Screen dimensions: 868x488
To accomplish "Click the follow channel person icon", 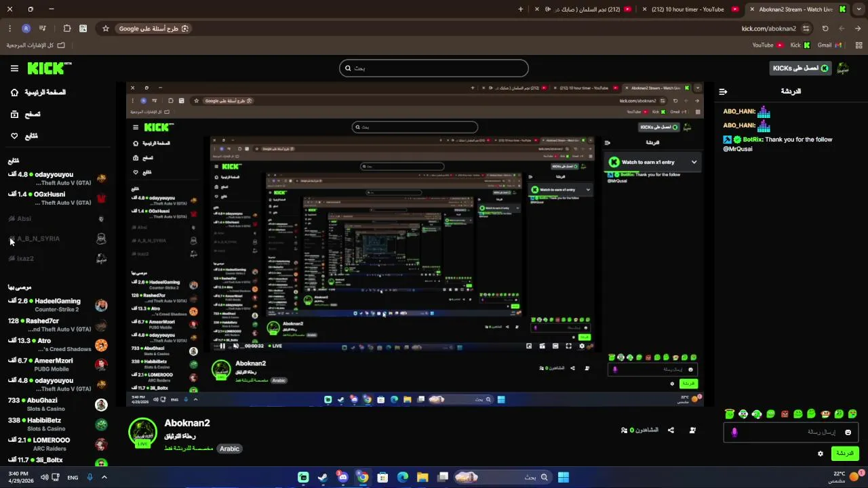I will [692, 430].
